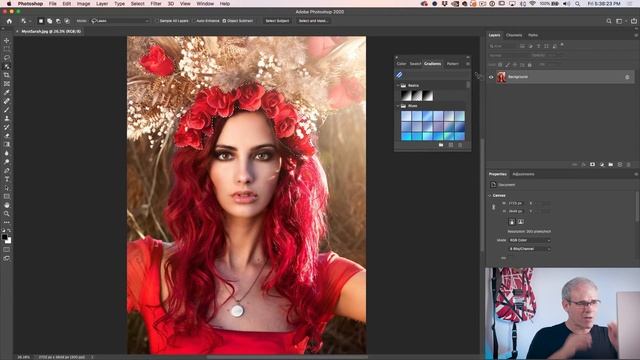Image resolution: width=640 pixels, height=360 pixels.
Task: Click the MystSarah.jpg document tab
Action: [51, 31]
